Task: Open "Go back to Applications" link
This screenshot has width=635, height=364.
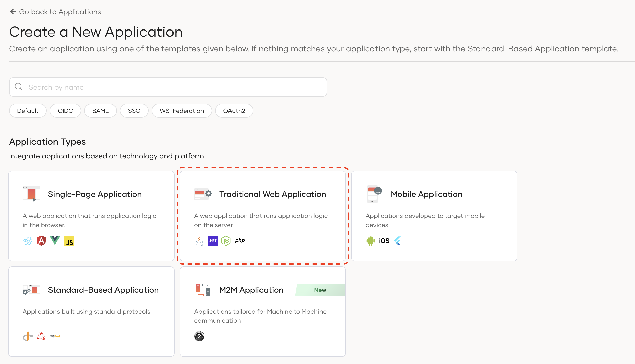Action: pos(55,12)
